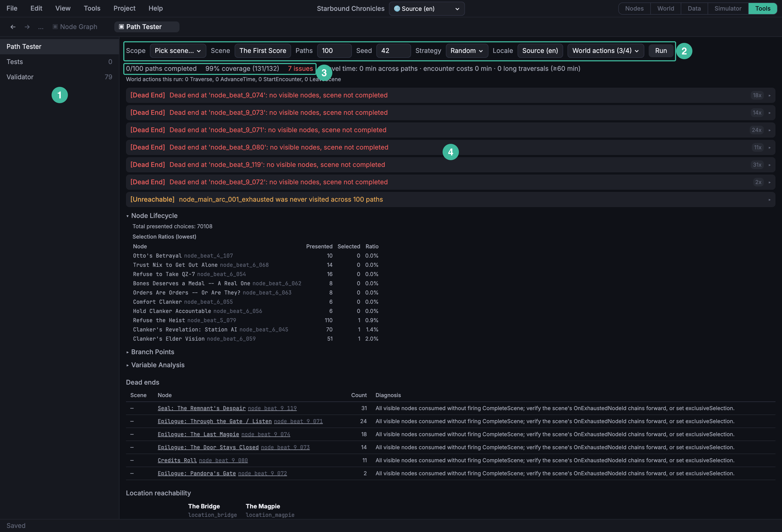
Task: Expand the dead end issue for node_beat_9_074
Action: (450, 96)
